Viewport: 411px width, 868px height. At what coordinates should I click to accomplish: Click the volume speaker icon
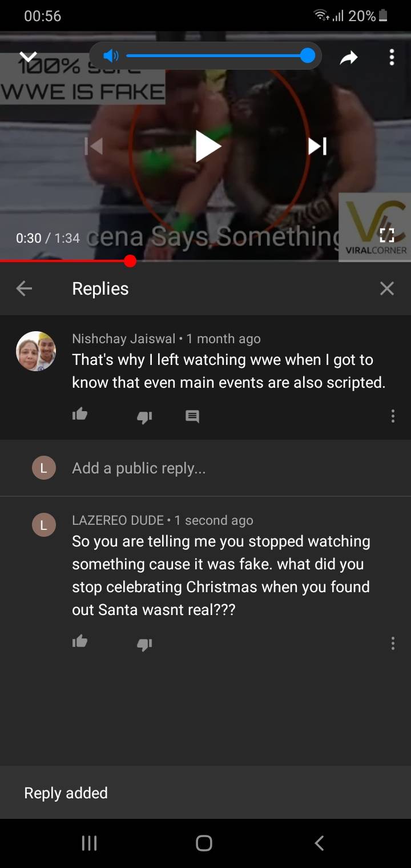point(111,55)
